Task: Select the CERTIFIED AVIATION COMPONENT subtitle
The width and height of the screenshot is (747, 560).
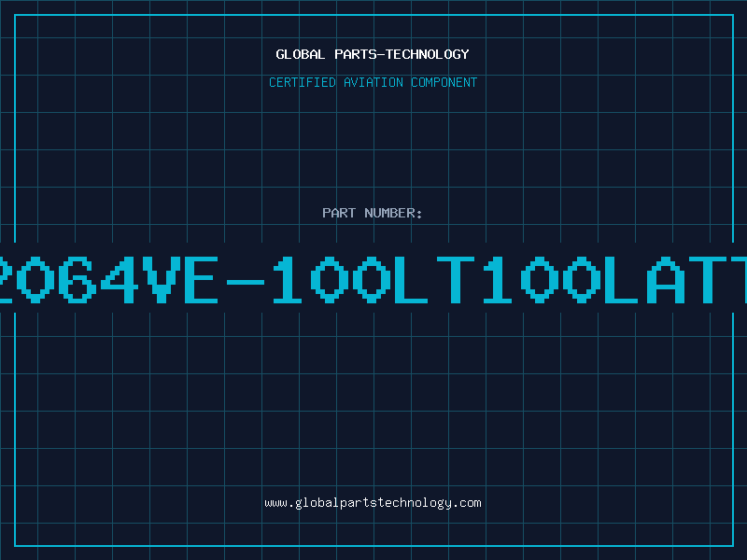Action: pos(373,82)
